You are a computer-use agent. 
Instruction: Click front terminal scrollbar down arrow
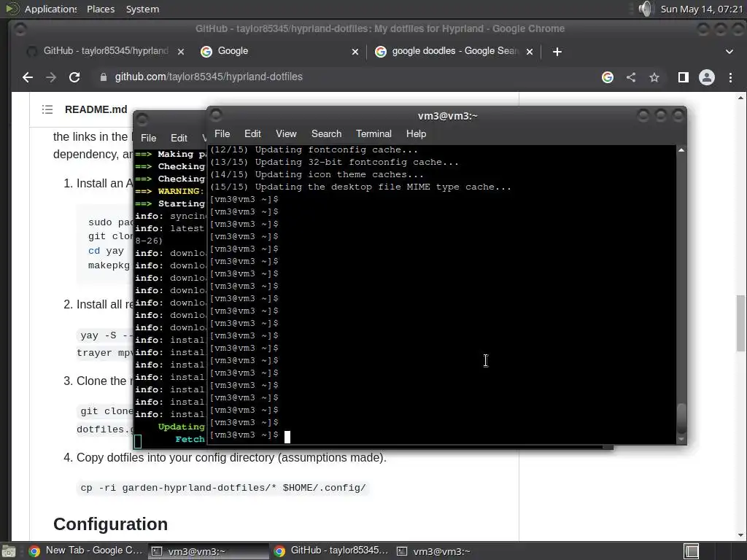[x=681, y=439]
